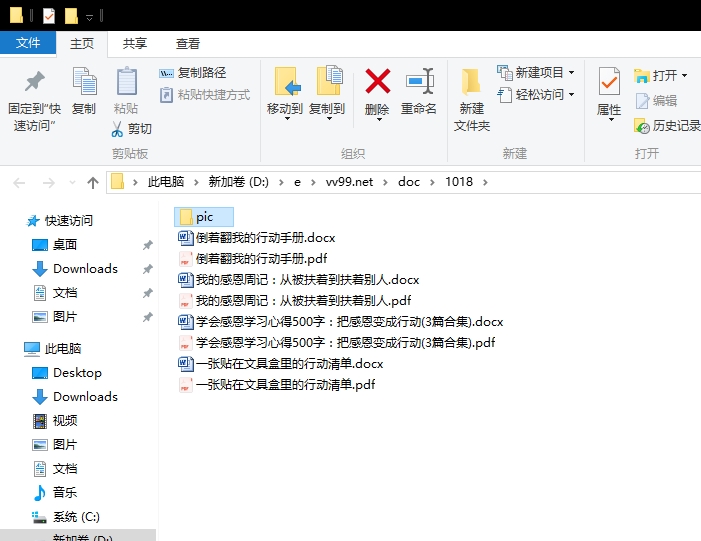Open pinned 文档 in Quick access
Image resolution: width=701 pixels, height=541 pixels.
coord(54,293)
